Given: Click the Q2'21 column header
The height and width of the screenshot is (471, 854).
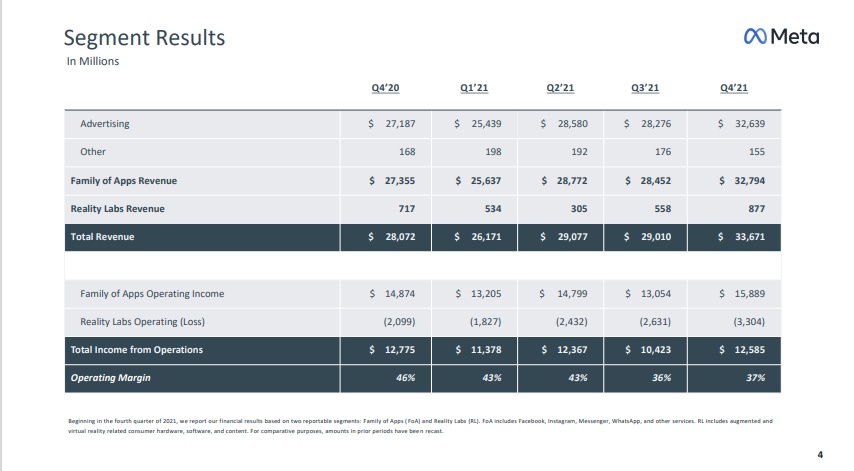Looking at the screenshot, I should click(x=560, y=89).
